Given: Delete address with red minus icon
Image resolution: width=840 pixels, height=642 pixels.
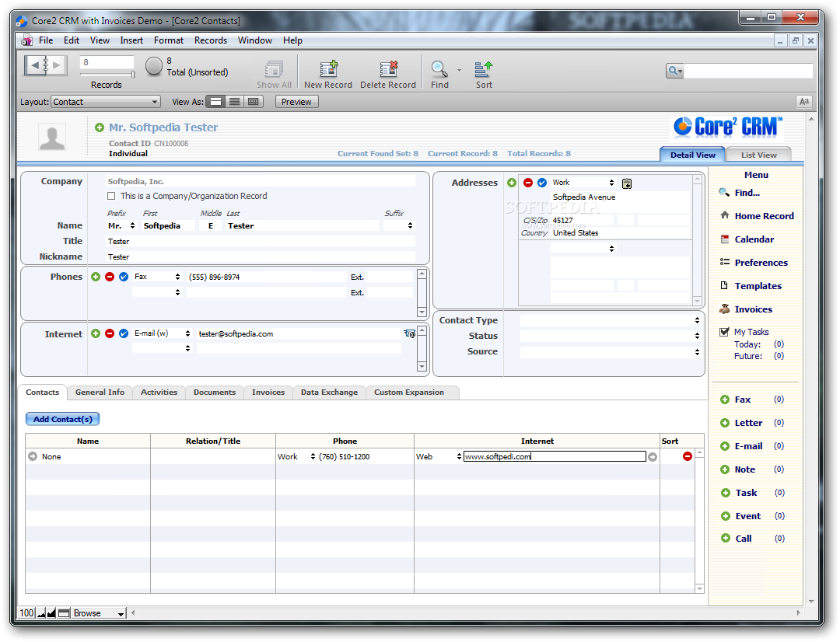Looking at the screenshot, I should [x=528, y=183].
